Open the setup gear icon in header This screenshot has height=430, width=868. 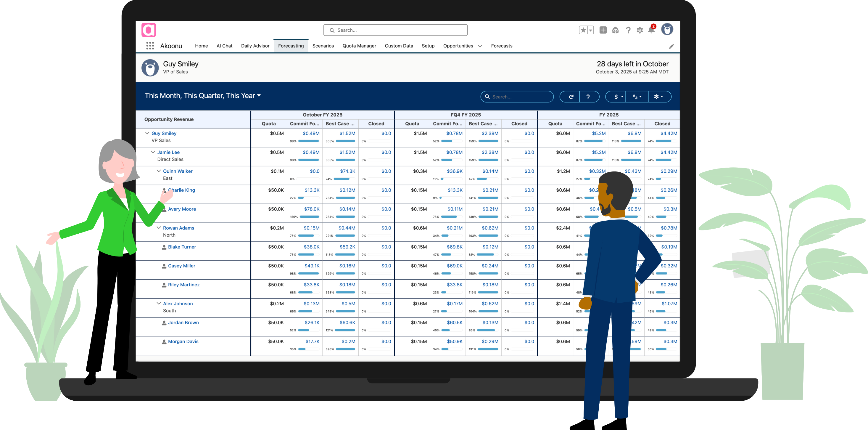[x=640, y=30]
